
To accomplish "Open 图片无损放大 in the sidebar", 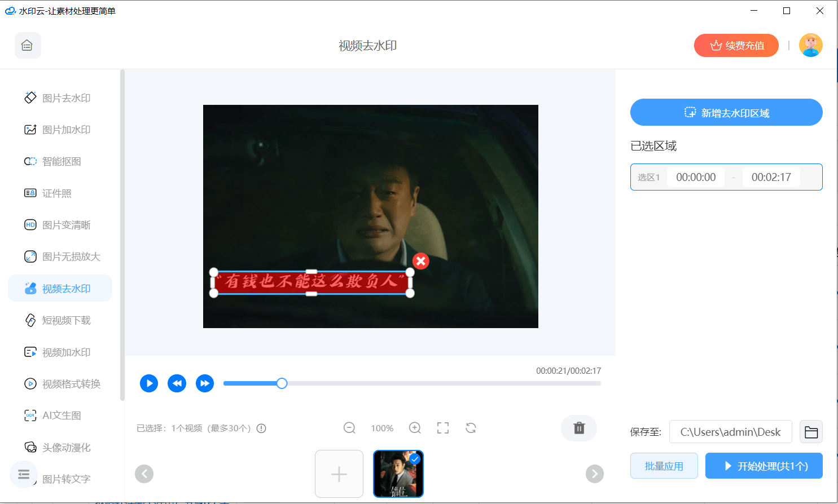I will click(x=60, y=257).
